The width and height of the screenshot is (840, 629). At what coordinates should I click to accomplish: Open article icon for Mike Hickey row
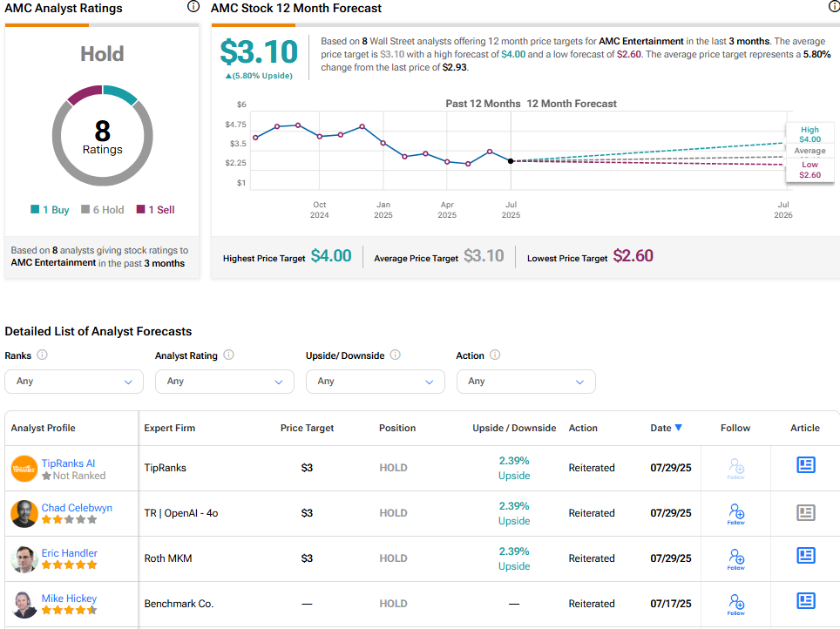coord(806,601)
